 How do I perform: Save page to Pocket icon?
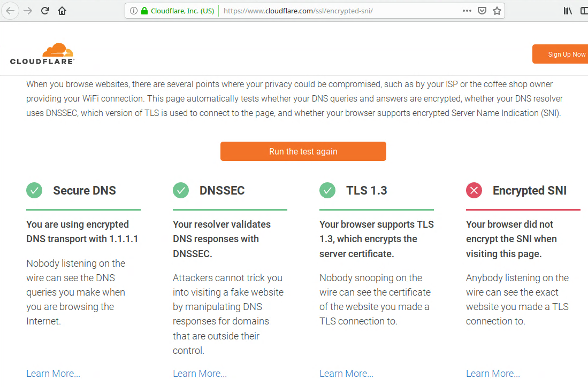[x=482, y=11]
